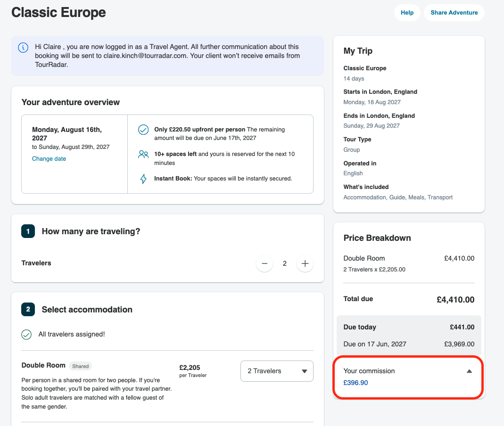Click the Due today row in Price Breakdown
504x426 pixels.
click(409, 327)
